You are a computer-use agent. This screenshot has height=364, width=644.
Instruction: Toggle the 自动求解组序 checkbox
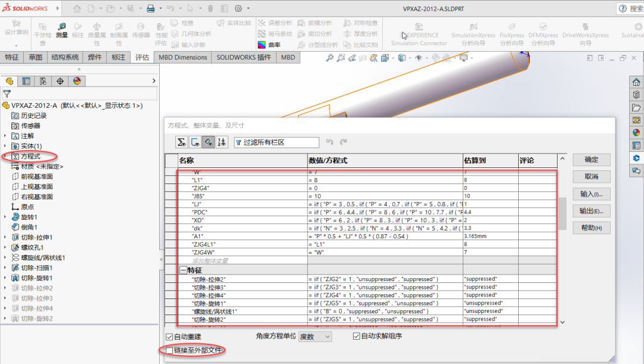pyautogui.click(x=356, y=336)
